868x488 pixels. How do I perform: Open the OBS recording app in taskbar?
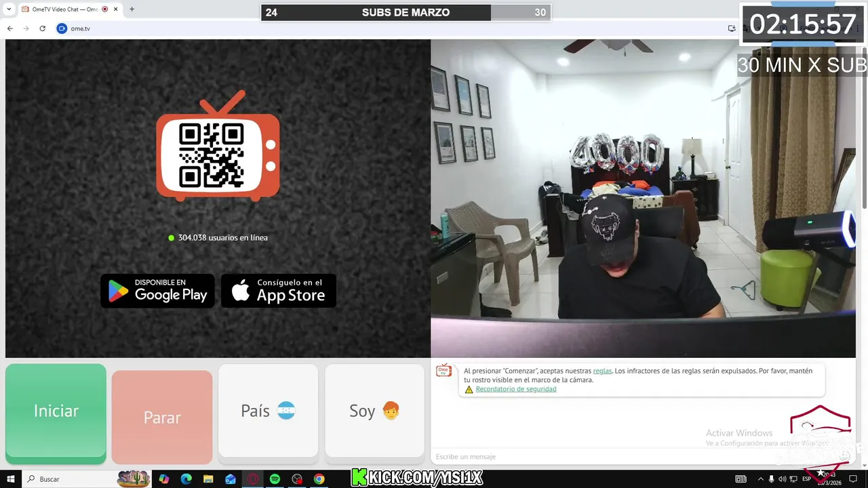point(297,479)
